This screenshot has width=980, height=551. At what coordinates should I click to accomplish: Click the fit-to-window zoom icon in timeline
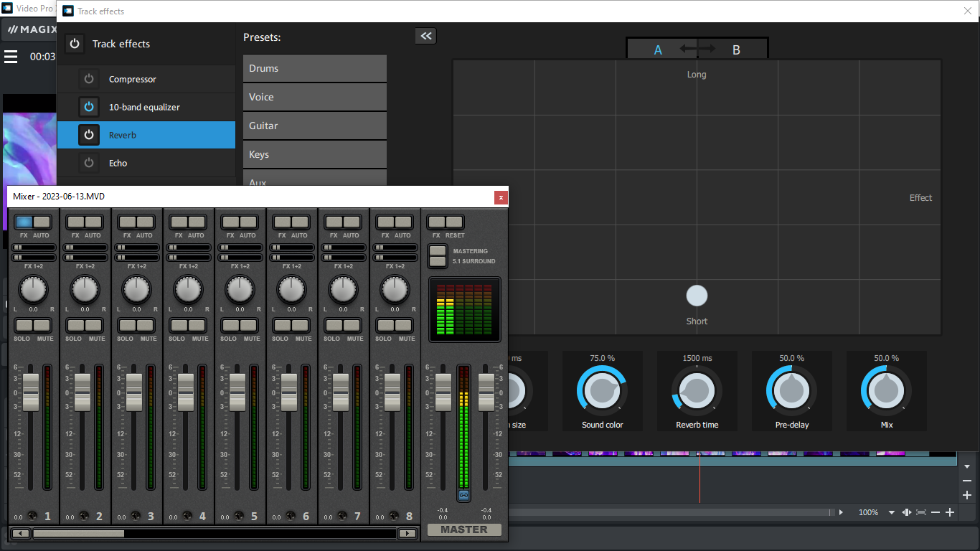point(921,512)
